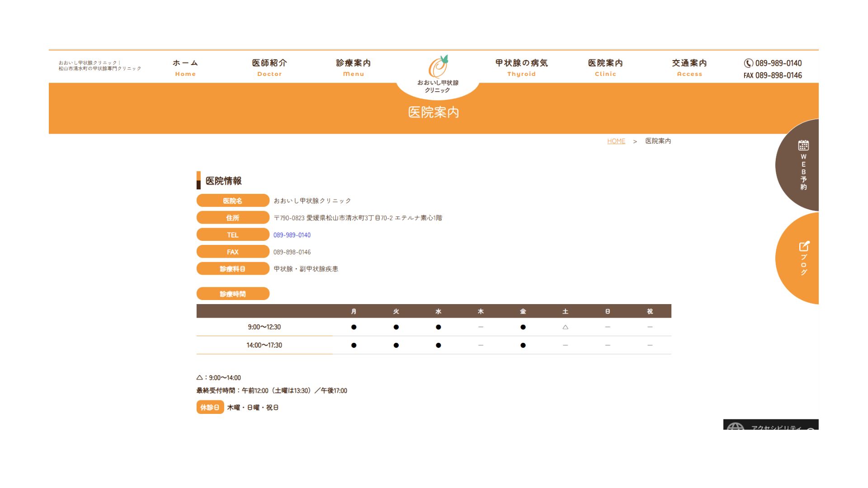Click the site tagline text at the header left
Viewport: 868px width, 488px height.
coord(99,66)
